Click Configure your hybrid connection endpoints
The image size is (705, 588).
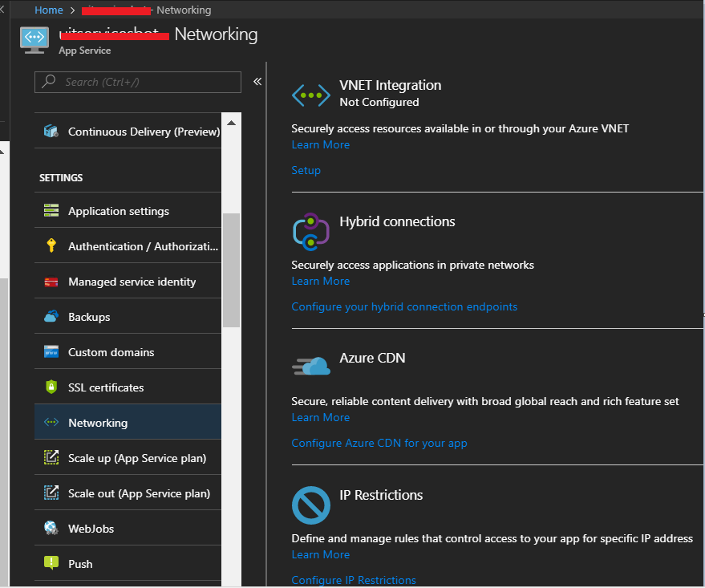(x=404, y=306)
